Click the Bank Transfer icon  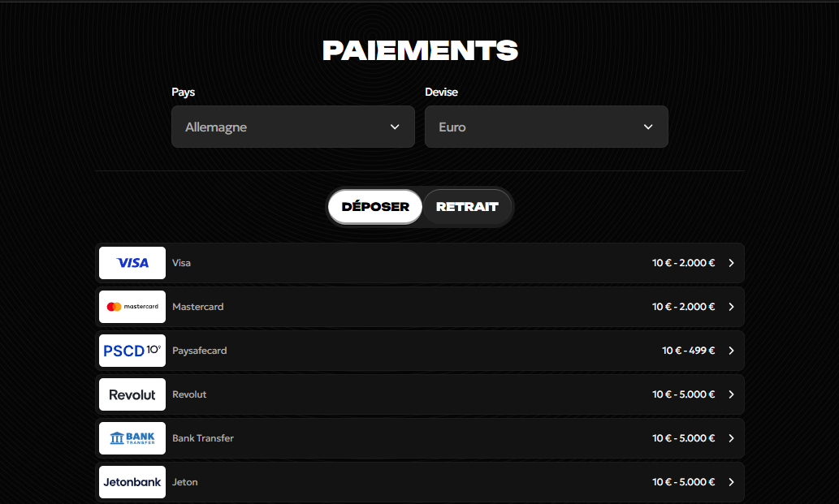click(x=132, y=437)
